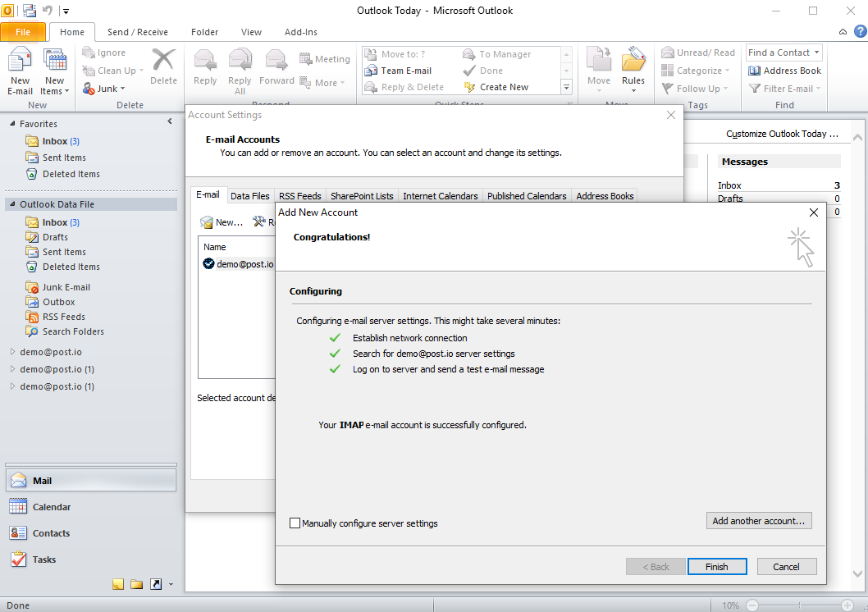Open the Add-Ins ribbon tab
868x612 pixels.
[x=300, y=31]
